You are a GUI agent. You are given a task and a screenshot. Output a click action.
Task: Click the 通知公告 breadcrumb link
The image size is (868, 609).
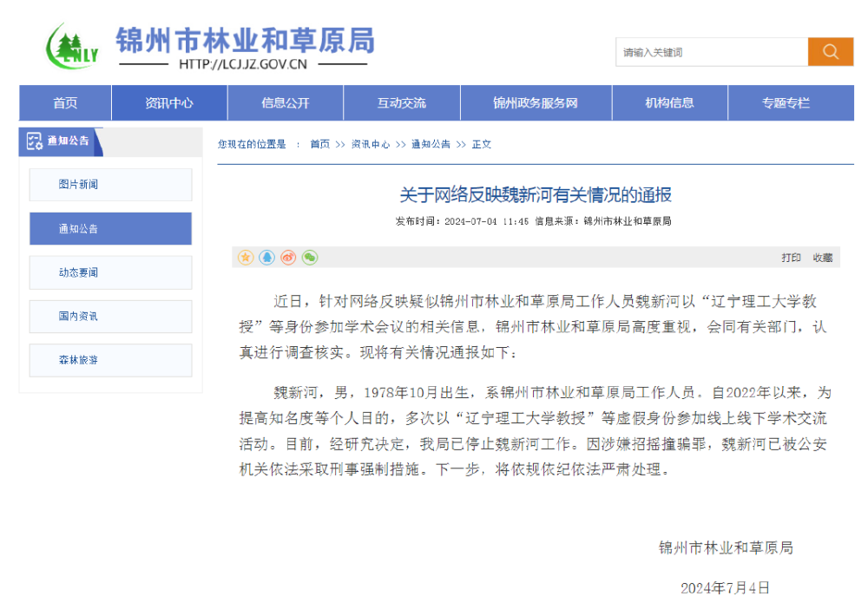[431, 144]
